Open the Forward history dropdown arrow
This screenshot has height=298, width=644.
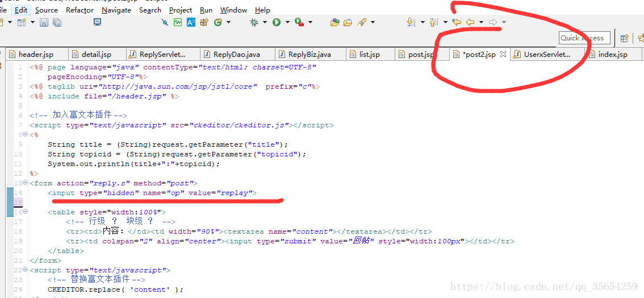click(504, 22)
